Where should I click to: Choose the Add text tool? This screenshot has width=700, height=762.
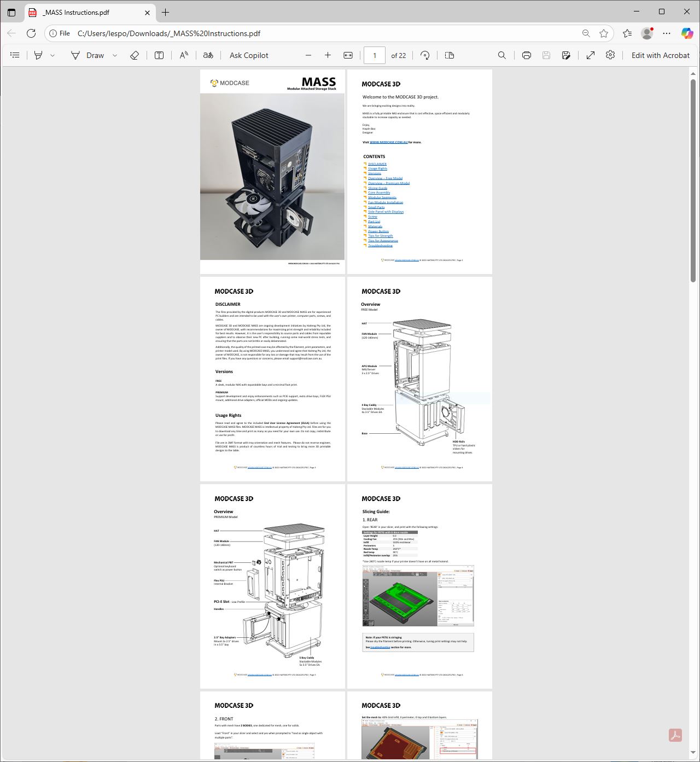[x=159, y=55]
